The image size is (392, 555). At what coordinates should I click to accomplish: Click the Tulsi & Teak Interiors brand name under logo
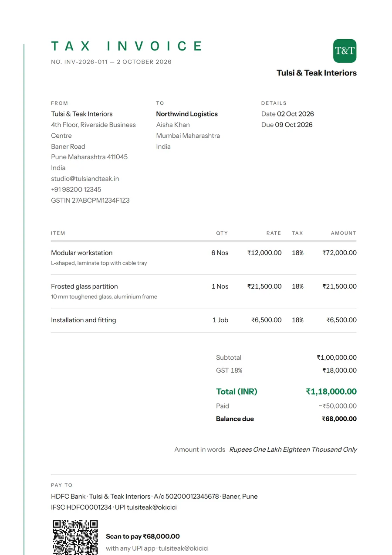pos(317,73)
